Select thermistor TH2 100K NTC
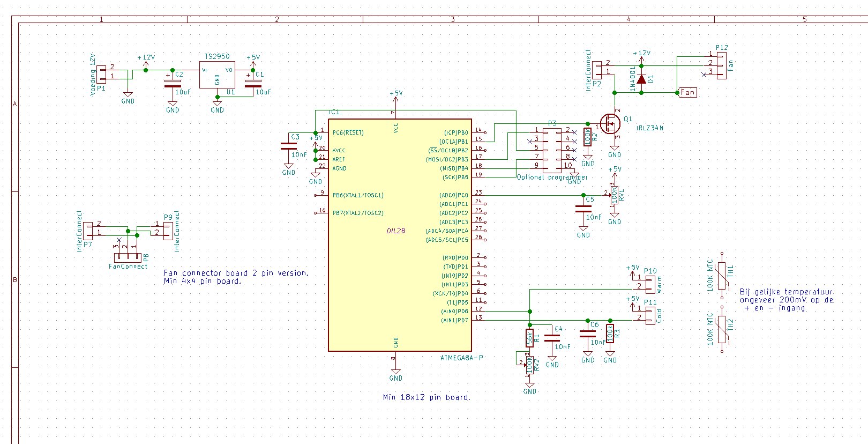The image size is (868, 444). pos(722,328)
